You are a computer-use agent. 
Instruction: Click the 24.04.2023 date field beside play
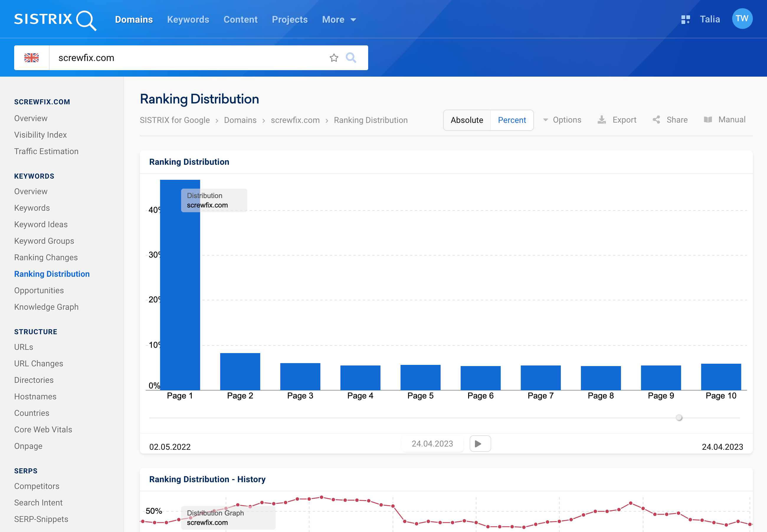coord(432,444)
